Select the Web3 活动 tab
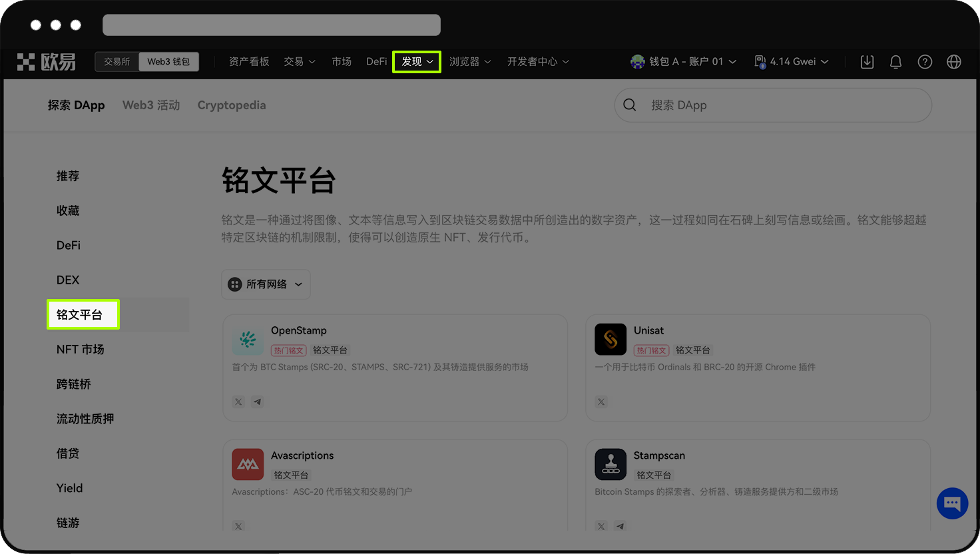The image size is (980, 554). pyautogui.click(x=151, y=105)
